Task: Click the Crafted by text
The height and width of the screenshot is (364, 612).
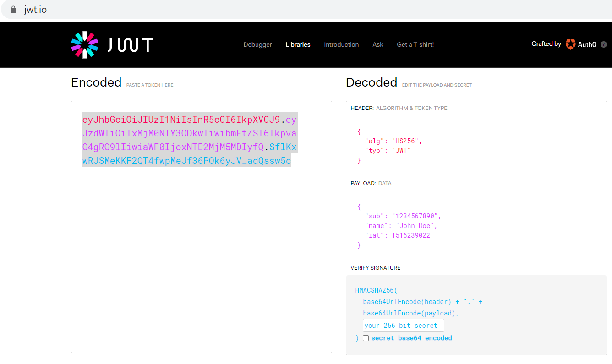Action: (x=546, y=44)
